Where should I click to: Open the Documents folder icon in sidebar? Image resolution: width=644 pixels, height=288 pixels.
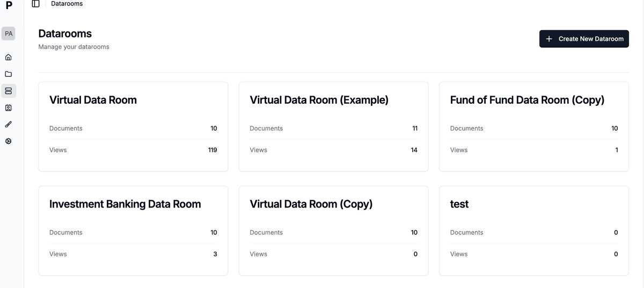8,74
